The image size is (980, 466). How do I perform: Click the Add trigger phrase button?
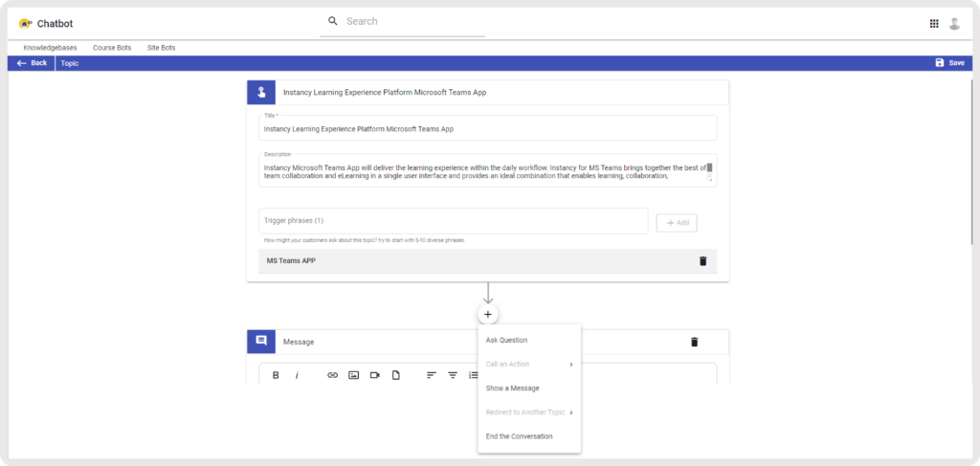(x=677, y=223)
